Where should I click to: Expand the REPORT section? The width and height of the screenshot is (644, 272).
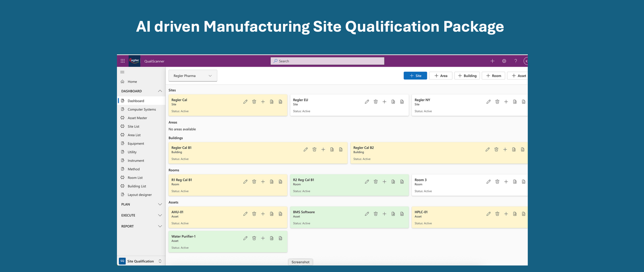point(160,226)
